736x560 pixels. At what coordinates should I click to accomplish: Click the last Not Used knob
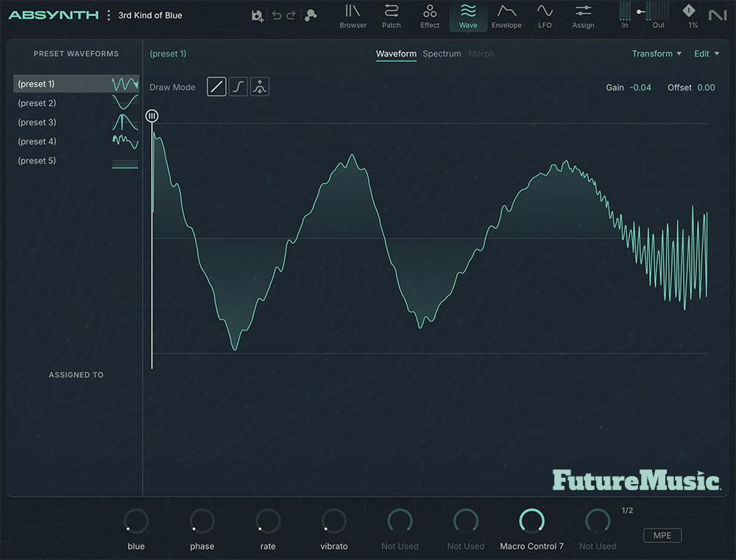[x=598, y=521]
